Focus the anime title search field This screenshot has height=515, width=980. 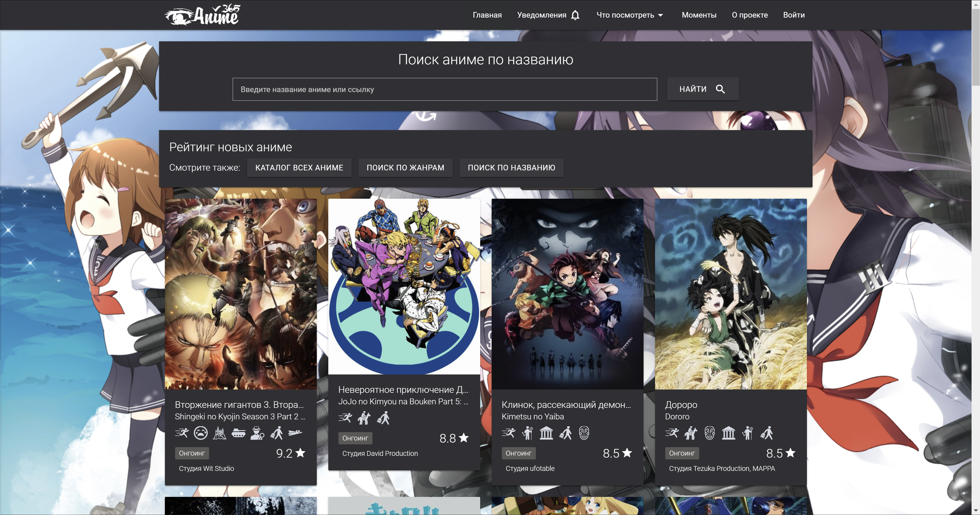pos(444,89)
